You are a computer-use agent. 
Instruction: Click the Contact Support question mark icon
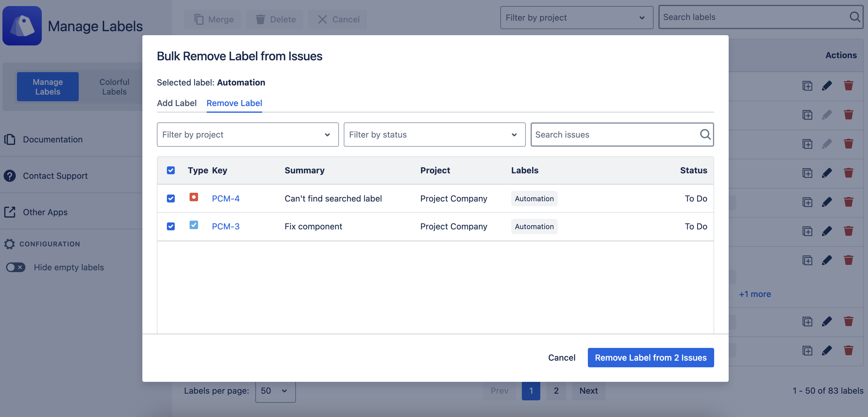point(10,176)
